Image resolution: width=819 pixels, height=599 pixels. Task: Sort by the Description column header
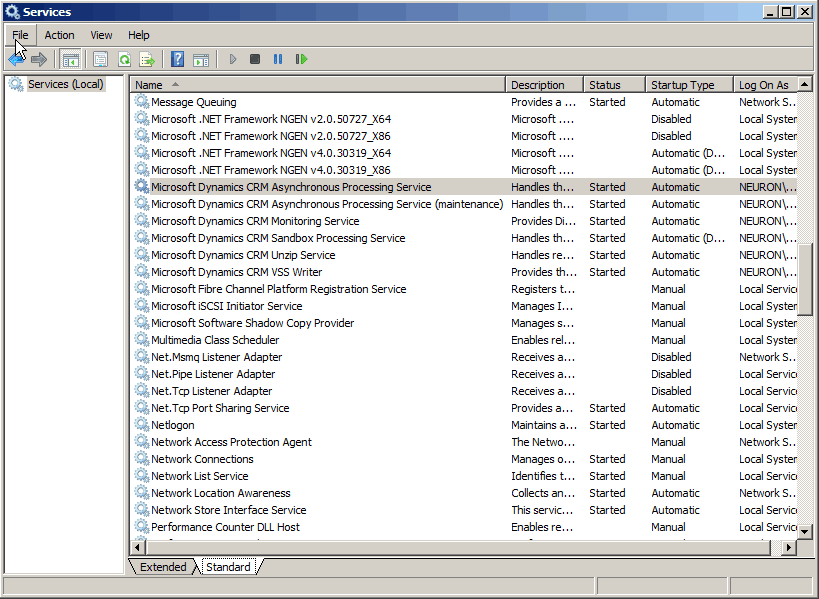(x=544, y=85)
